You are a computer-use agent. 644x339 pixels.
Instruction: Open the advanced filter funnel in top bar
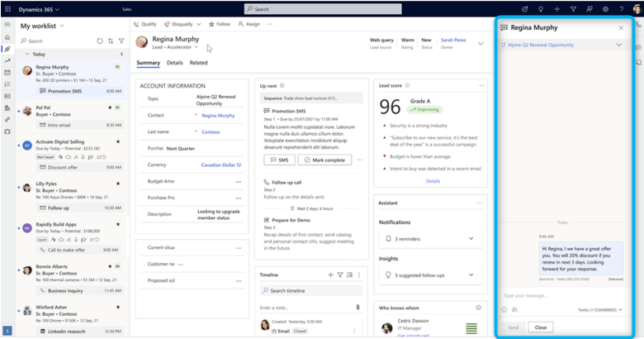(x=573, y=9)
